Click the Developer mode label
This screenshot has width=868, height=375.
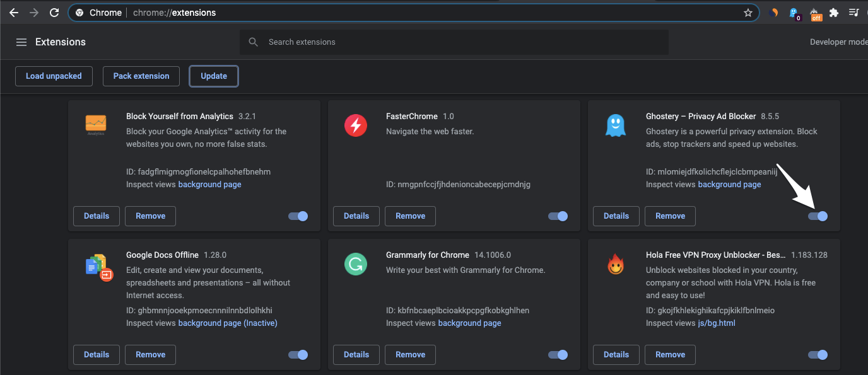click(838, 42)
